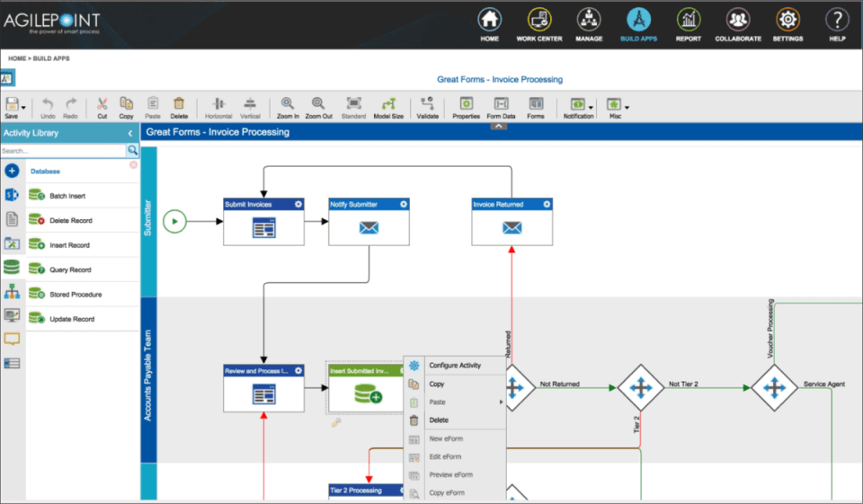Screen dimensions: 863x504
Task: Click the Zoom In magnifier
Action: click(x=288, y=103)
